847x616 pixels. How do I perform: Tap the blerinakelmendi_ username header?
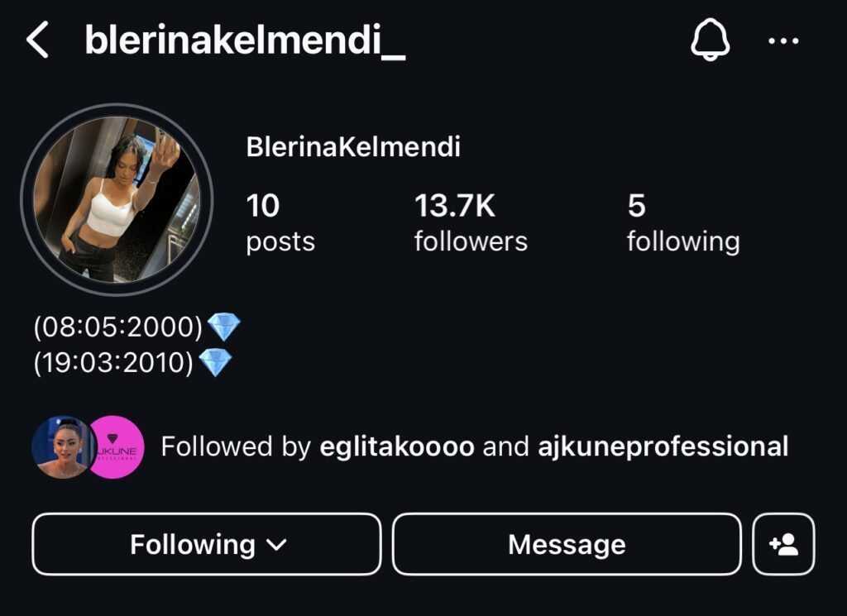tap(245, 40)
